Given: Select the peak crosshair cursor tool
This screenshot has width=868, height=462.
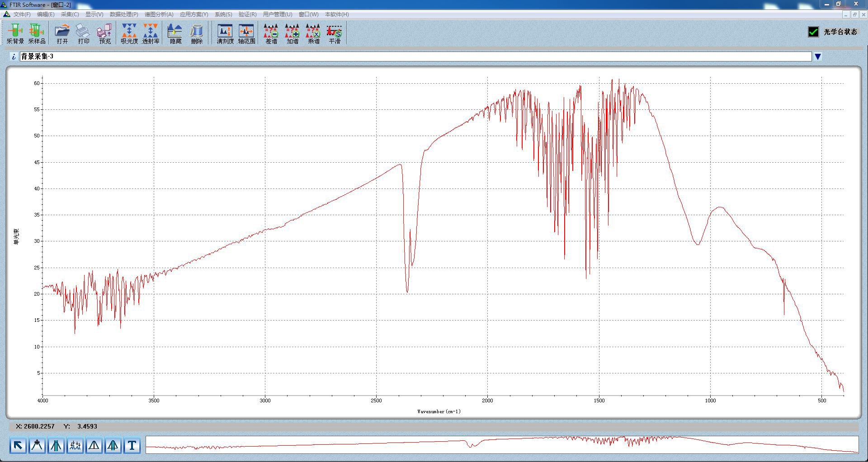Looking at the screenshot, I should click(x=37, y=446).
